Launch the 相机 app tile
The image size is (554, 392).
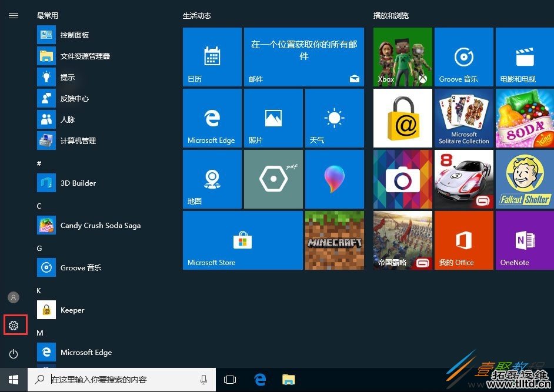[x=402, y=179]
